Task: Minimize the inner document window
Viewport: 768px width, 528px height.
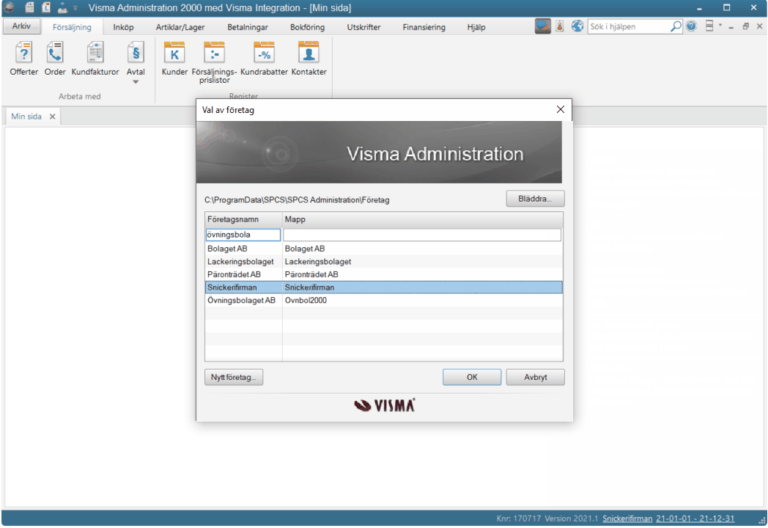Action: coord(731,27)
